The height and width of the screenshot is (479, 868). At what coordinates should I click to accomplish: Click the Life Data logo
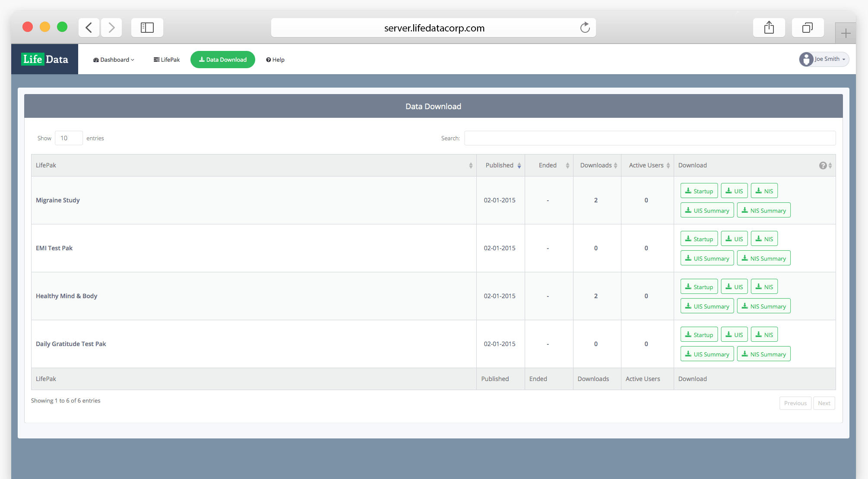coord(45,59)
